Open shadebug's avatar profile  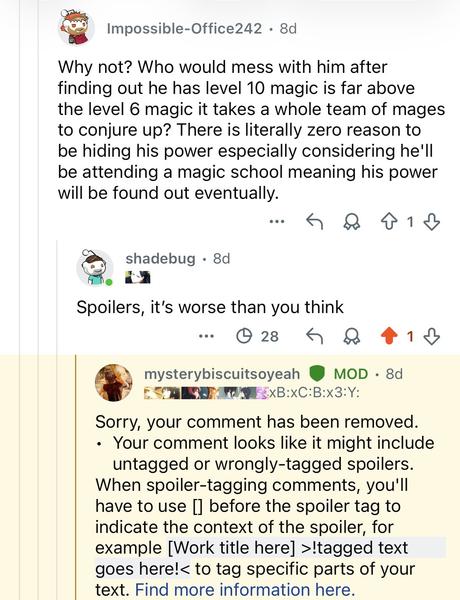95,268
